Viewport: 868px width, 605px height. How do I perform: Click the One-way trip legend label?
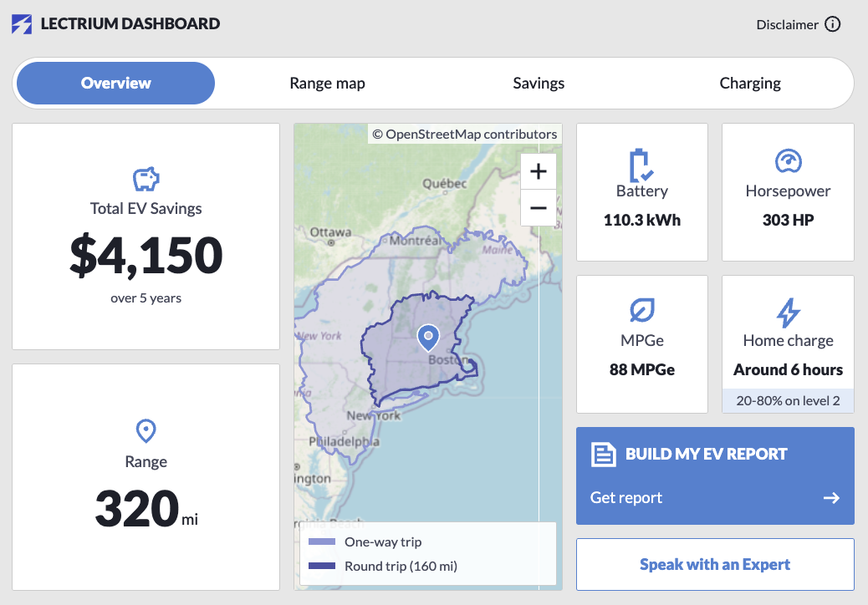(x=383, y=542)
